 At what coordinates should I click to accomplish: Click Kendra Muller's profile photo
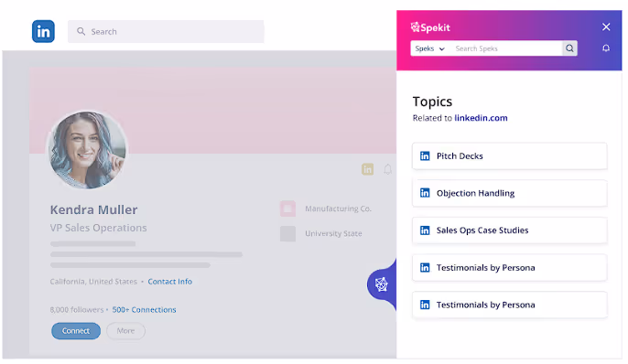tap(87, 150)
